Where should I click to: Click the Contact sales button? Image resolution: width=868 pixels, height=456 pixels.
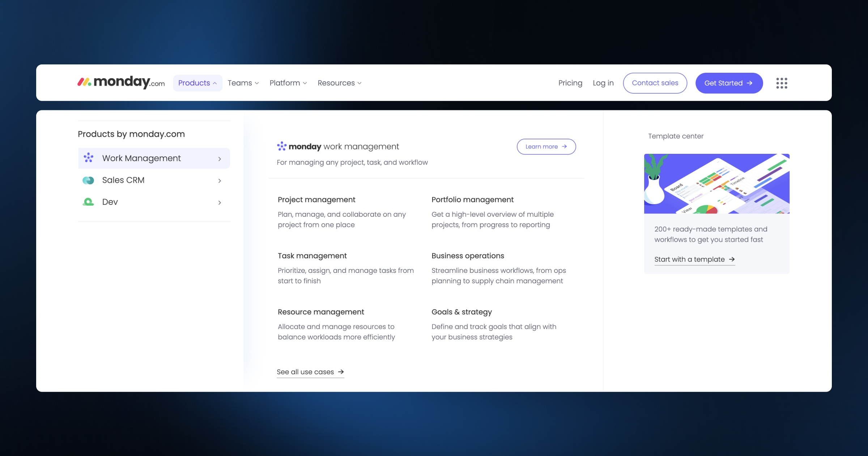[x=655, y=83]
